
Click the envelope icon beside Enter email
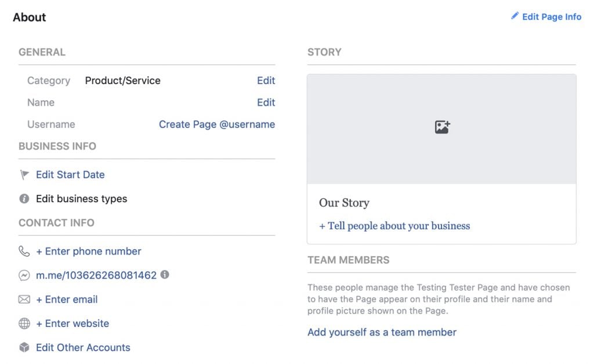point(23,300)
